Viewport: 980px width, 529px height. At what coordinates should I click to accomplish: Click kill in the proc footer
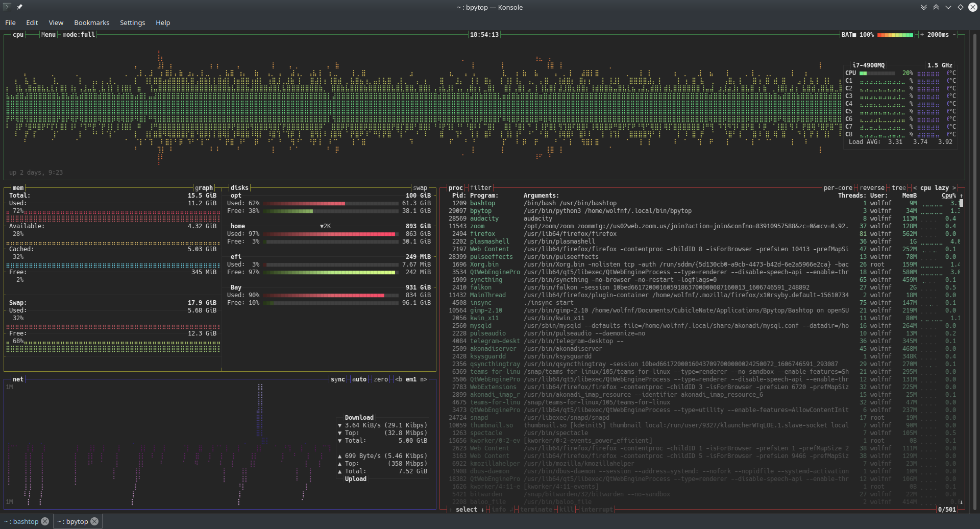tap(566, 510)
